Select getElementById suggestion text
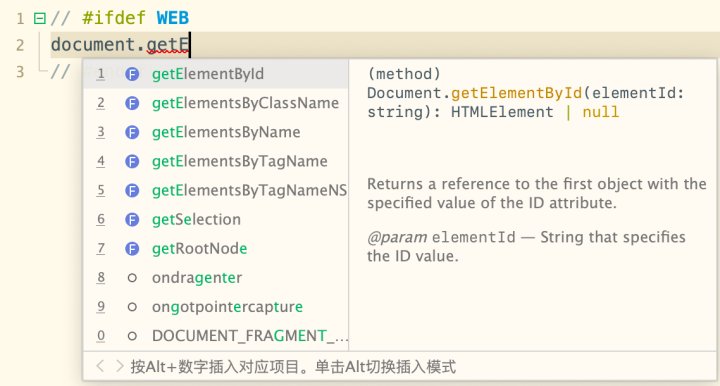 click(208, 74)
